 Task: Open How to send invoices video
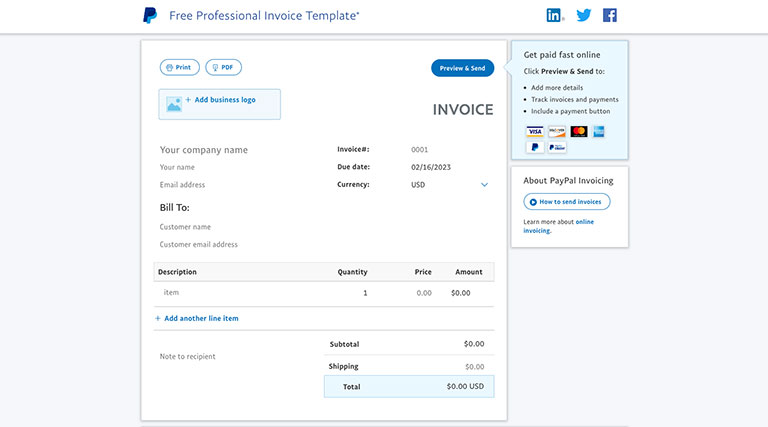(x=566, y=202)
